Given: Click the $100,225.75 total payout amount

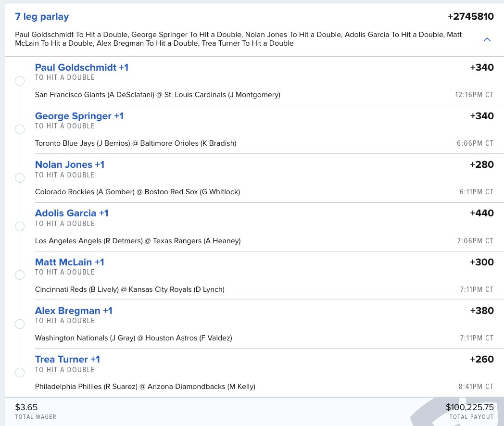Looking at the screenshot, I should [469, 407].
